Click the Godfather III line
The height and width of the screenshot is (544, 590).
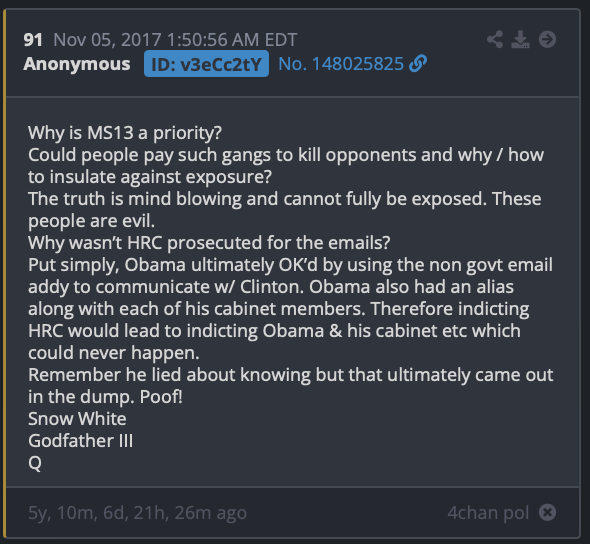[81, 441]
